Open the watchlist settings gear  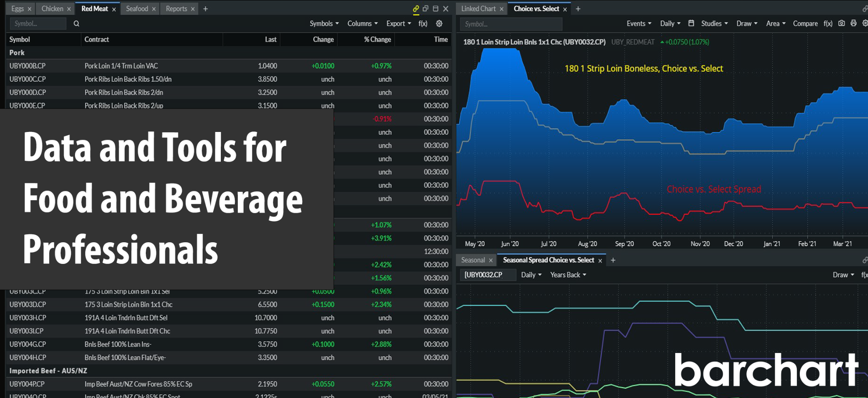[440, 24]
